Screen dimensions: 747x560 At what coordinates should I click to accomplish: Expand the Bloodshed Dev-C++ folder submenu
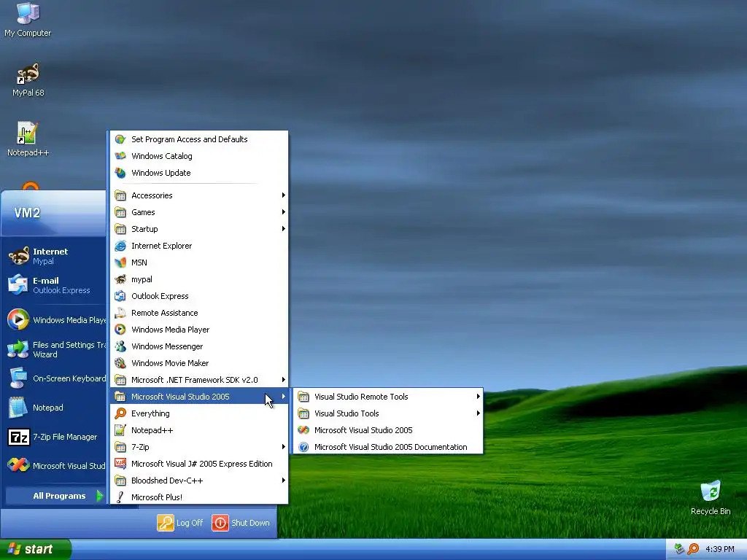[x=199, y=481]
